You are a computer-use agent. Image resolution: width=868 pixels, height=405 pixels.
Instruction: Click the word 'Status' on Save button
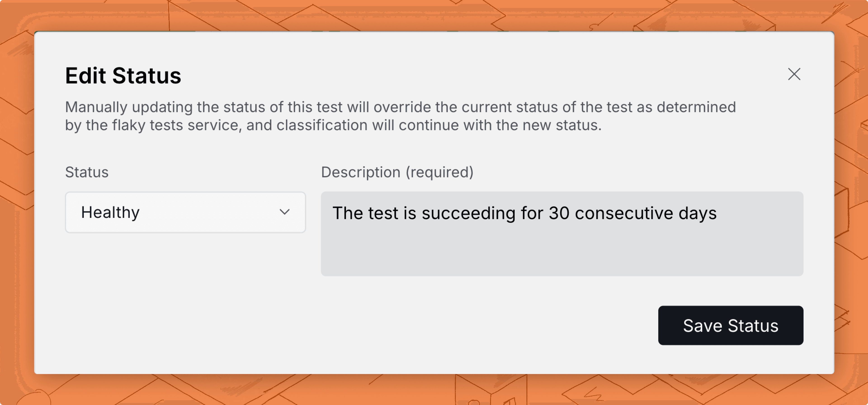point(753,326)
